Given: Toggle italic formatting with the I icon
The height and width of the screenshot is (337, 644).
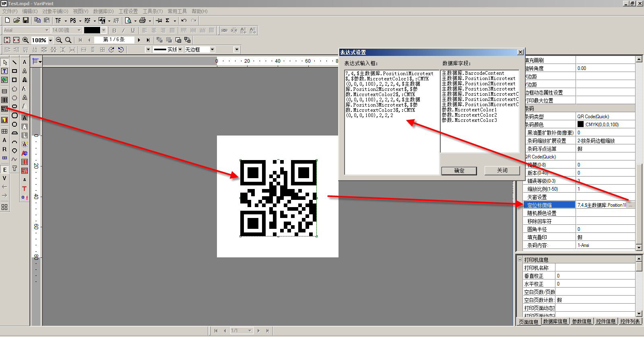Looking at the screenshot, I should tap(124, 30).
